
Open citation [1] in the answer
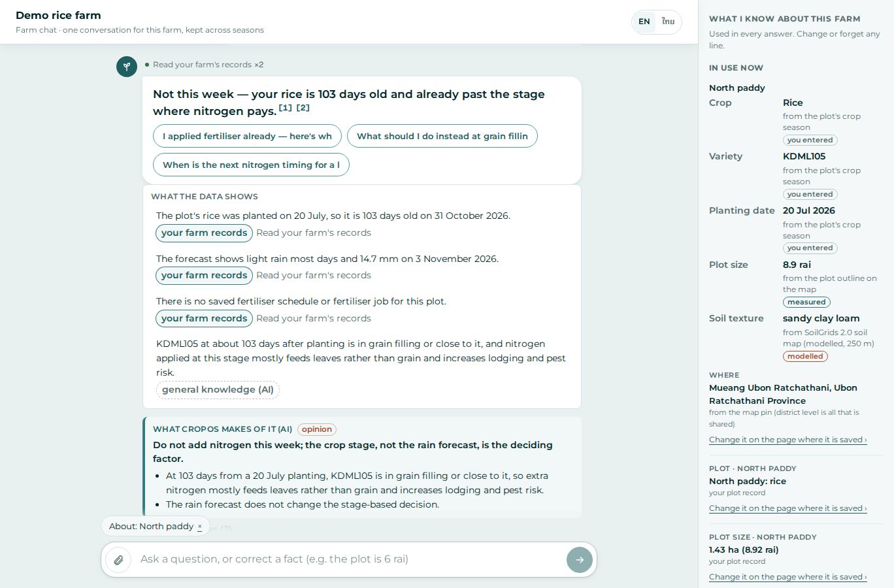coord(286,108)
